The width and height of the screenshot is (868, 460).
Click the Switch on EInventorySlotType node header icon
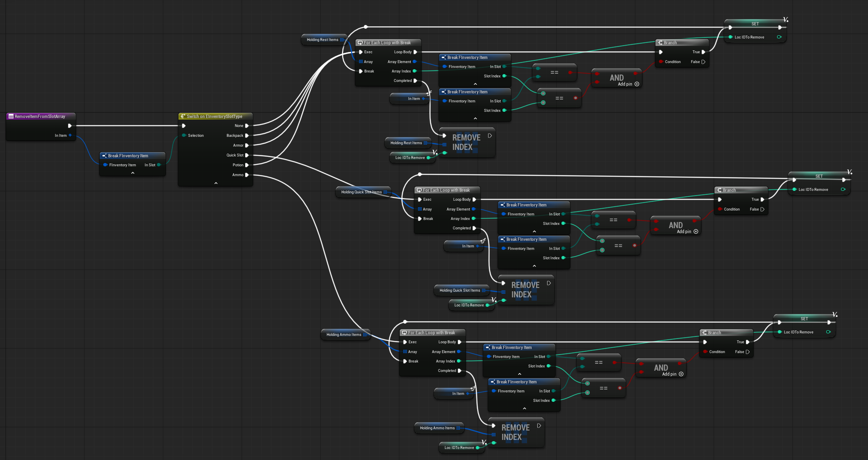[x=183, y=116]
